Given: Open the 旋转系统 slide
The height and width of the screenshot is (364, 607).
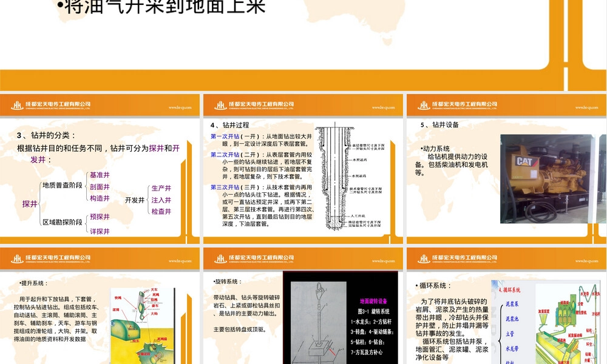Looking at the screenshot, I should [303, 306].
